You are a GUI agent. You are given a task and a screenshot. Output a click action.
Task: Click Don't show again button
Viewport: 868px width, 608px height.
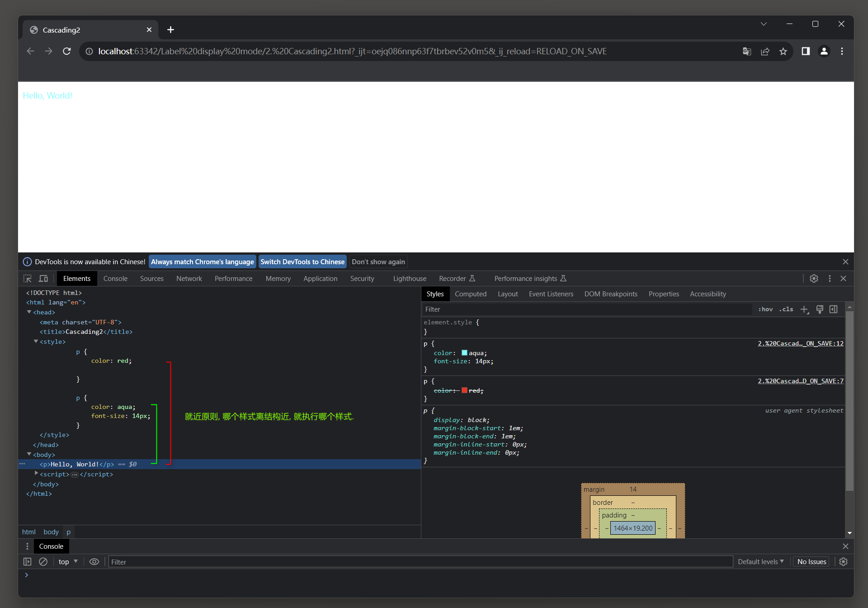point(378,262)
